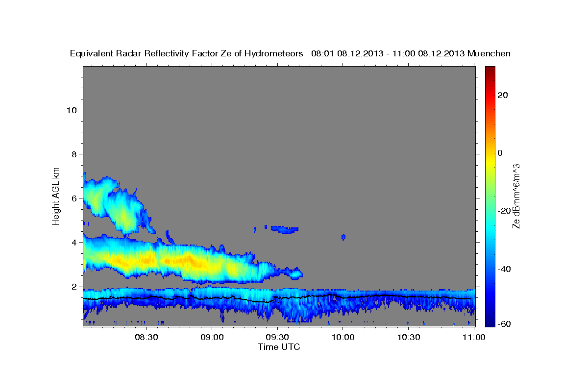This screenshot has width=588, height=392.
Task: Click the height tick label 10
Action: coord(71,110)
